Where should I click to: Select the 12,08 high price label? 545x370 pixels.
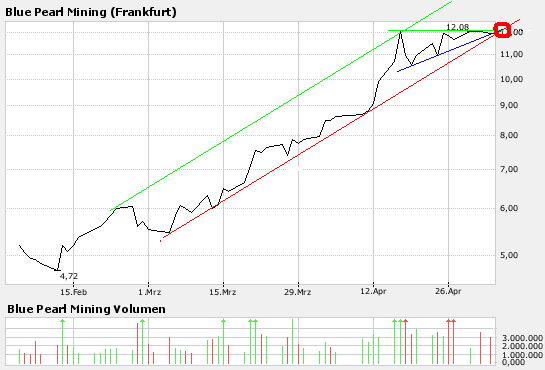[457, 27]
